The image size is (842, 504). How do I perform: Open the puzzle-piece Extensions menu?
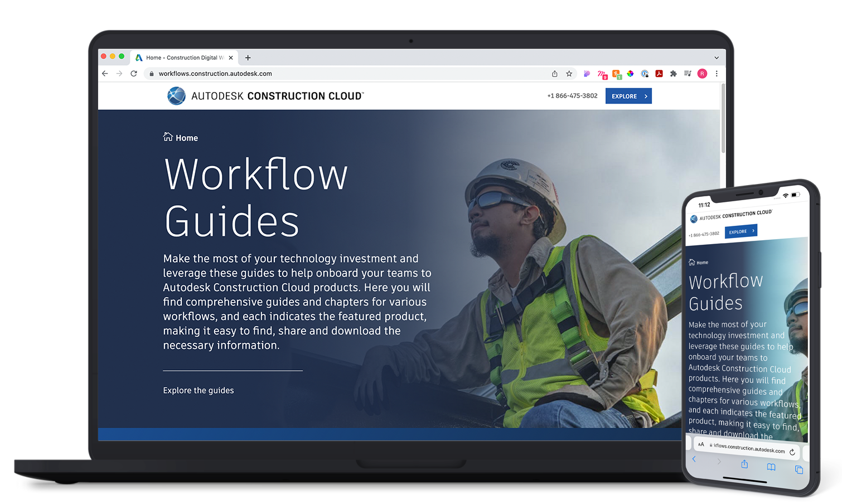click(674, 74)
